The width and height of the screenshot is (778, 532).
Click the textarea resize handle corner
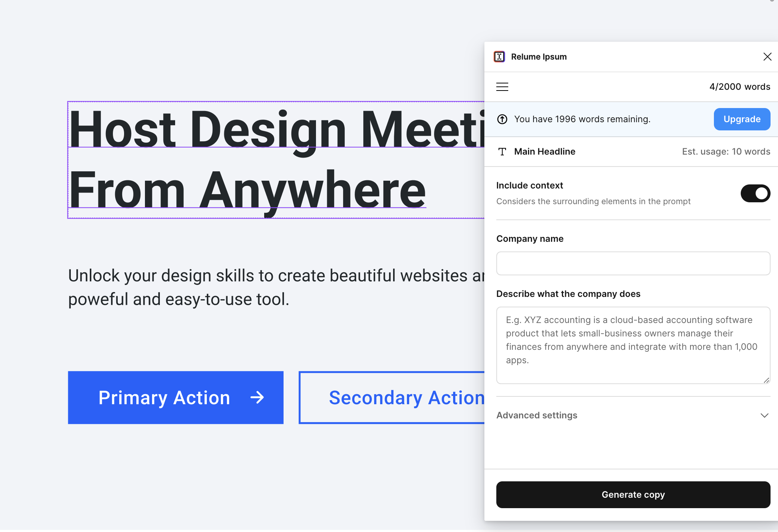point(766,380)
